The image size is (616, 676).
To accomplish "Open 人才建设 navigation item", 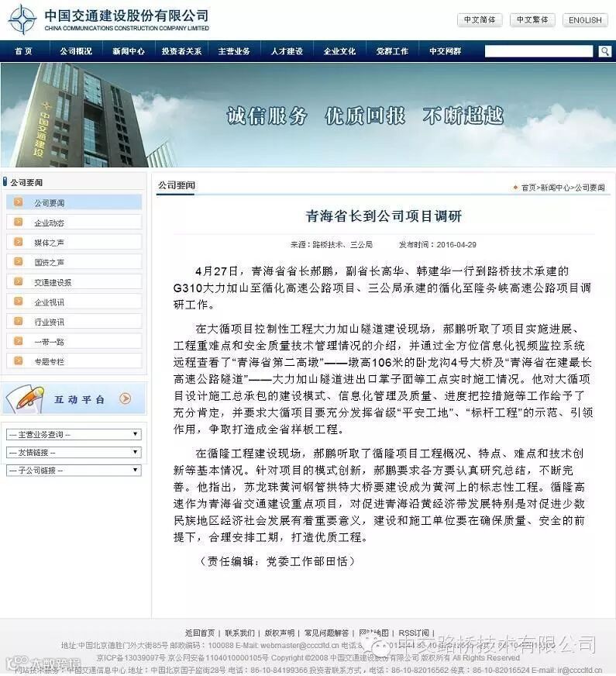I will point(287,51).
